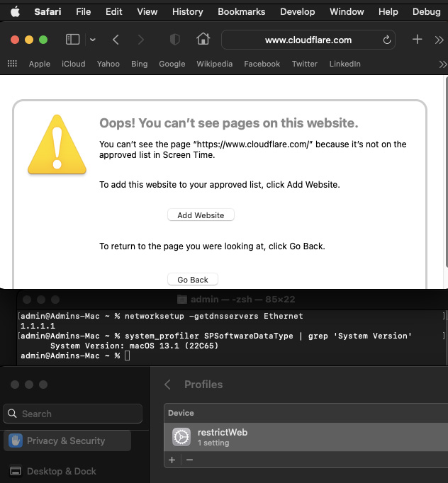The image size is (448, 483).
Task: Click the 'Oops! You can't see pages' heading
Action: click(x=228, y=123)
